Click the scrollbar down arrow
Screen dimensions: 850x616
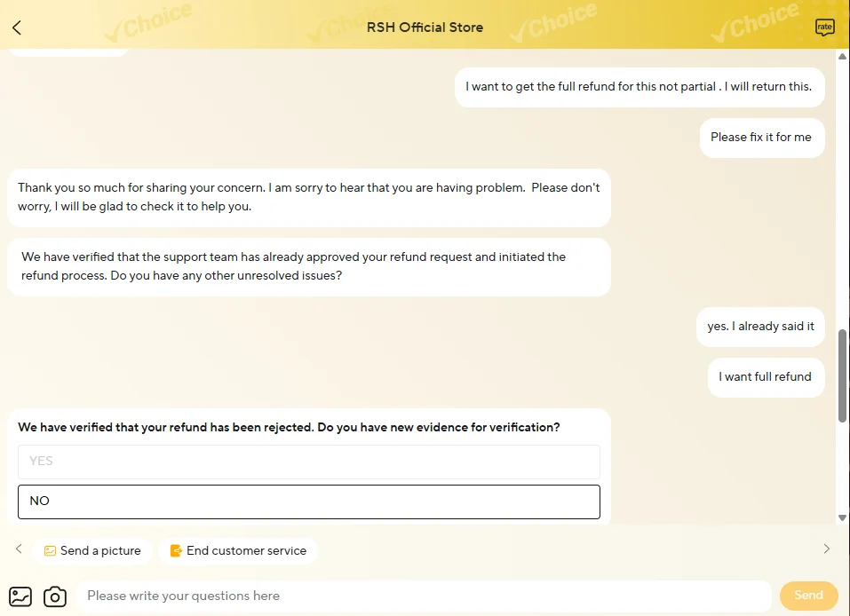[x=842, y=518]
